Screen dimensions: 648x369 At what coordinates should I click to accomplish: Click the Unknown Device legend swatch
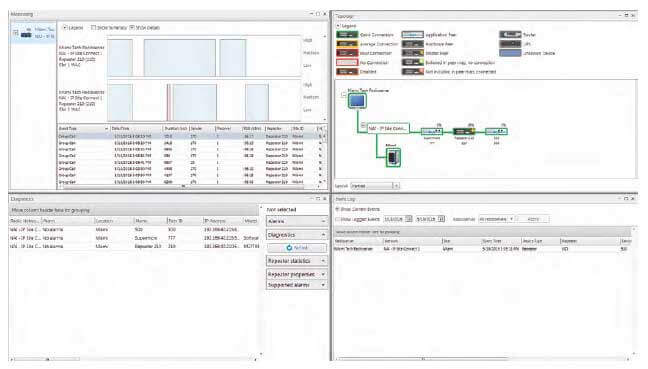510,53
